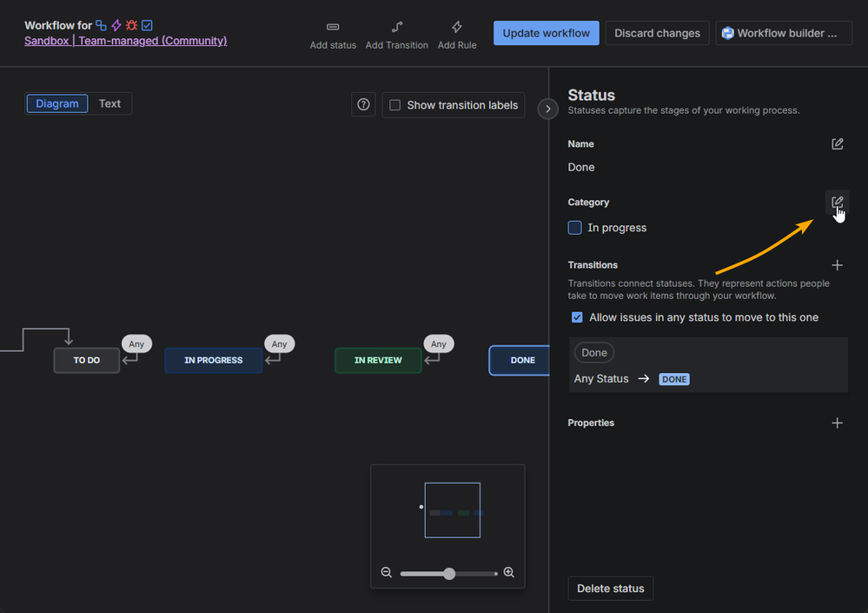
Task: Click the Any bubble on TO DO
Action: (x=136, y=343)
